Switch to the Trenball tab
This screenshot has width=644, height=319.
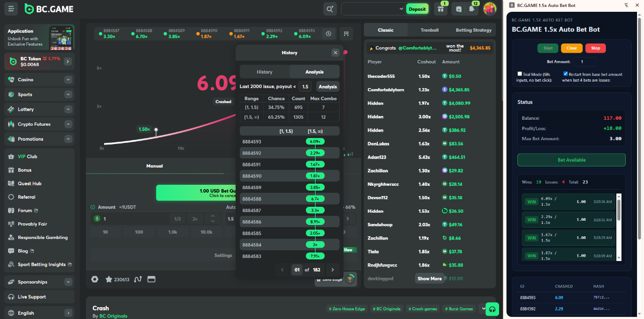tap(429, 30)
